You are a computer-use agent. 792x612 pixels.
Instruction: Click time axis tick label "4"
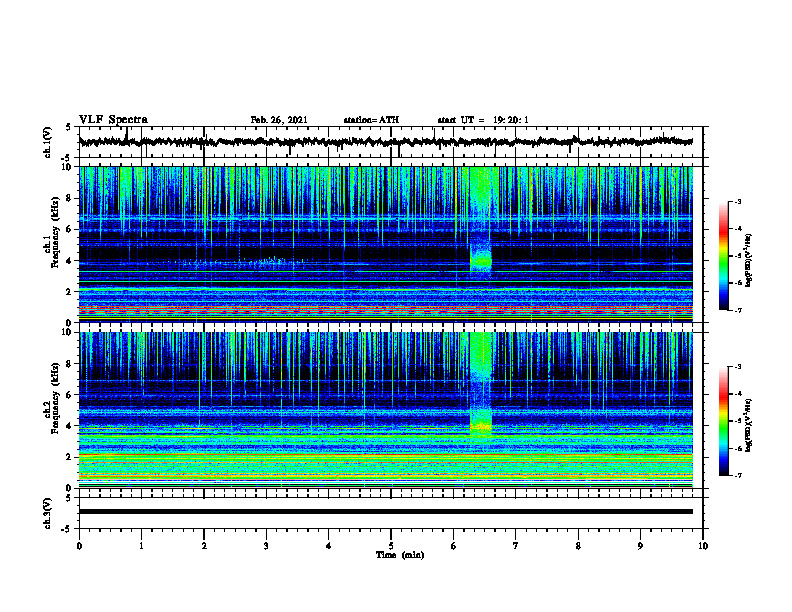329,546
